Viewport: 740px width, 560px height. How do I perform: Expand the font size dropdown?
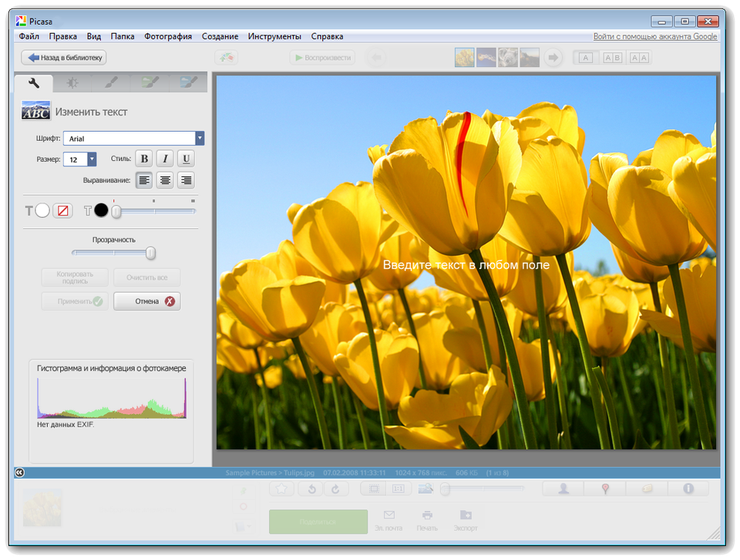[92, 159]
